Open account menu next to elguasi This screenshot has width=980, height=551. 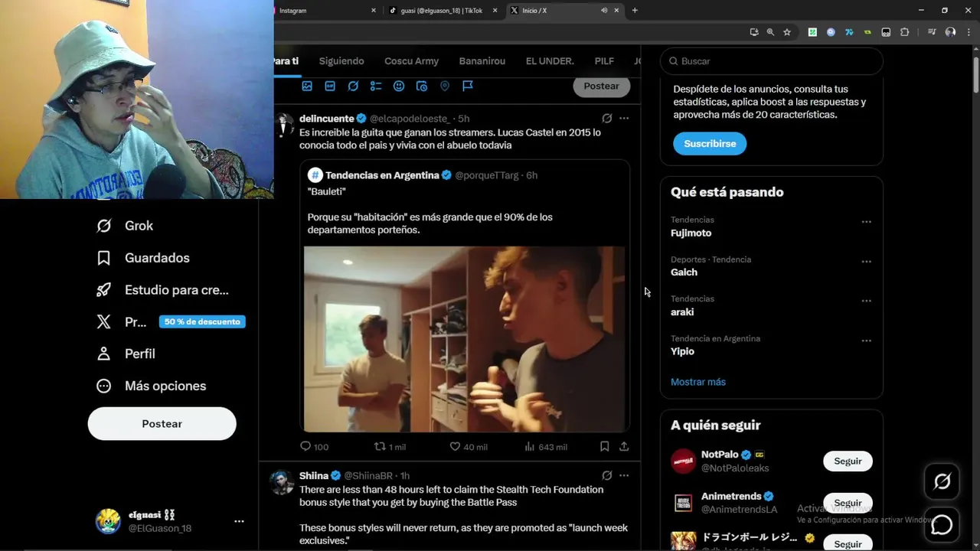click(x=239, y=521)
